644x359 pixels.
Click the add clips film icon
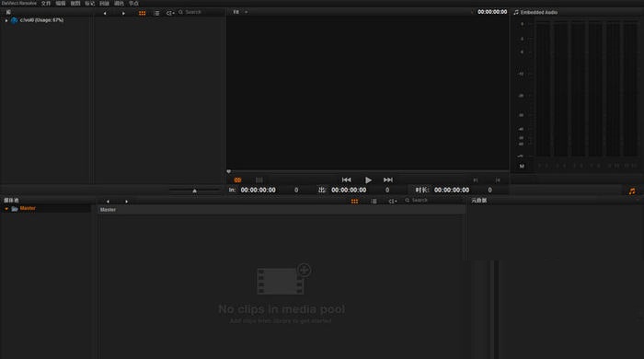(283, 279)
